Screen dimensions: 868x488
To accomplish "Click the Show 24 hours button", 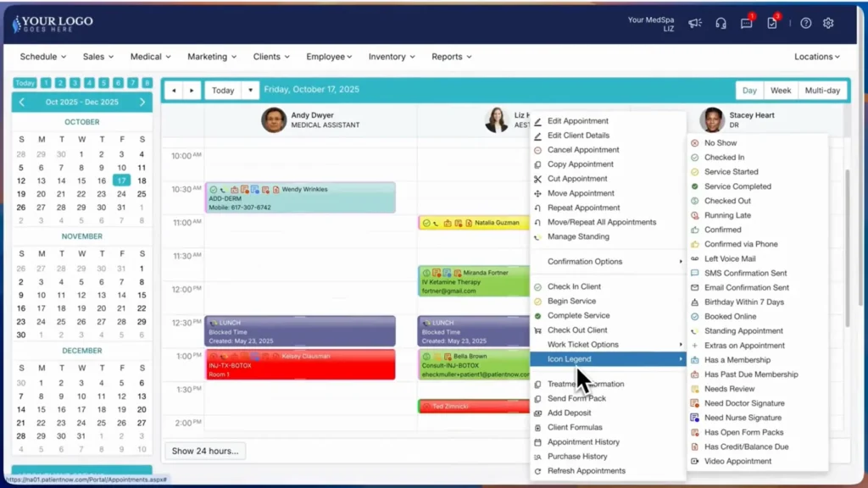I will [204, 452].
